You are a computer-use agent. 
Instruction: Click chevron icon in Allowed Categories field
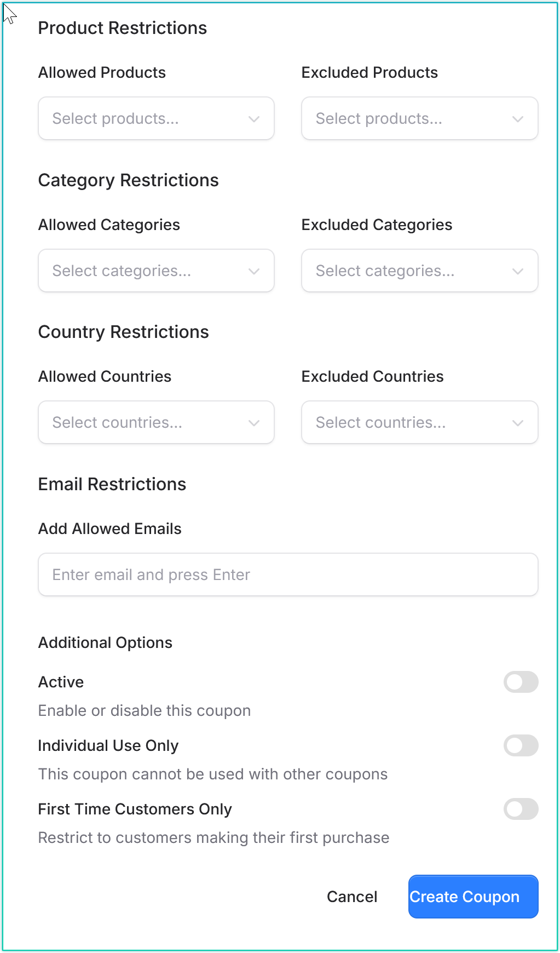[254, 271]
